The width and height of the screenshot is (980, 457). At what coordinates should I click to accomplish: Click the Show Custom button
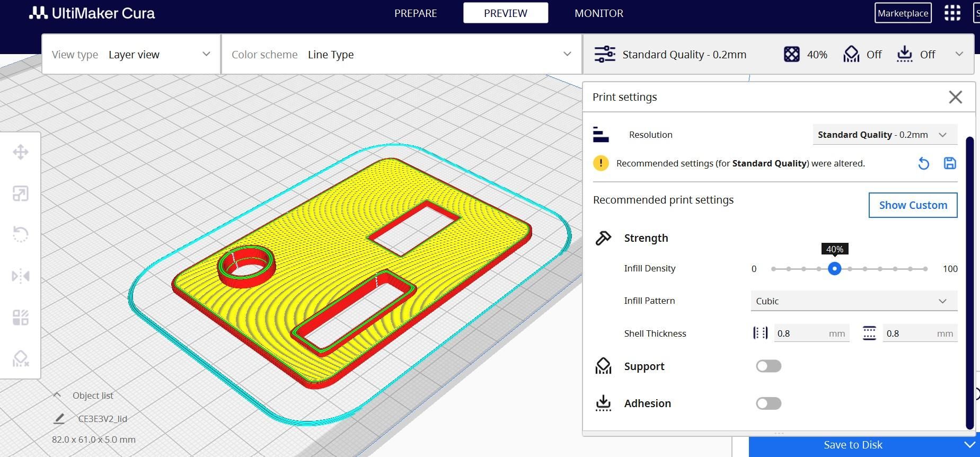tap(913, 205)
